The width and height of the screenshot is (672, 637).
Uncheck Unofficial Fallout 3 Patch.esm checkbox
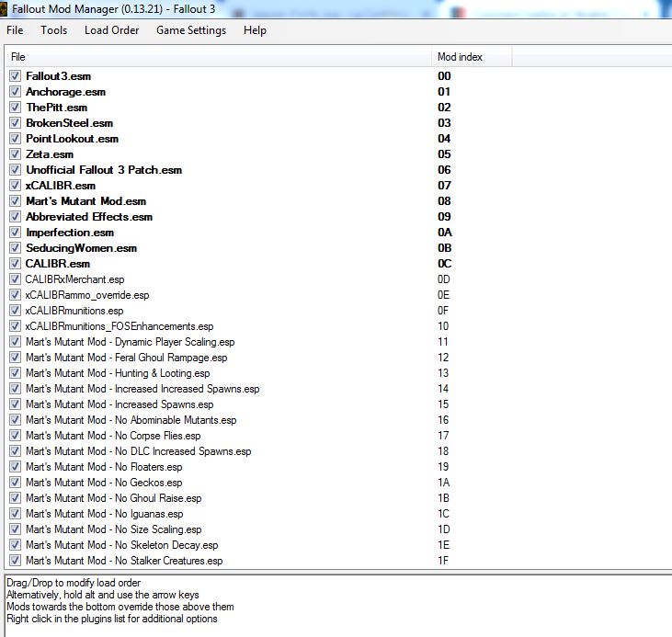point(15,170)
